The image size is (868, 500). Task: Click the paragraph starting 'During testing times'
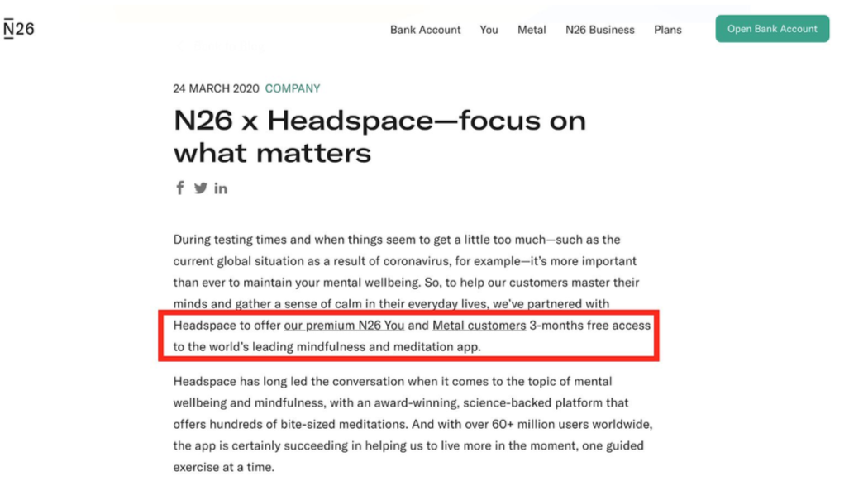pyautogui.click(x=412, y=293)
